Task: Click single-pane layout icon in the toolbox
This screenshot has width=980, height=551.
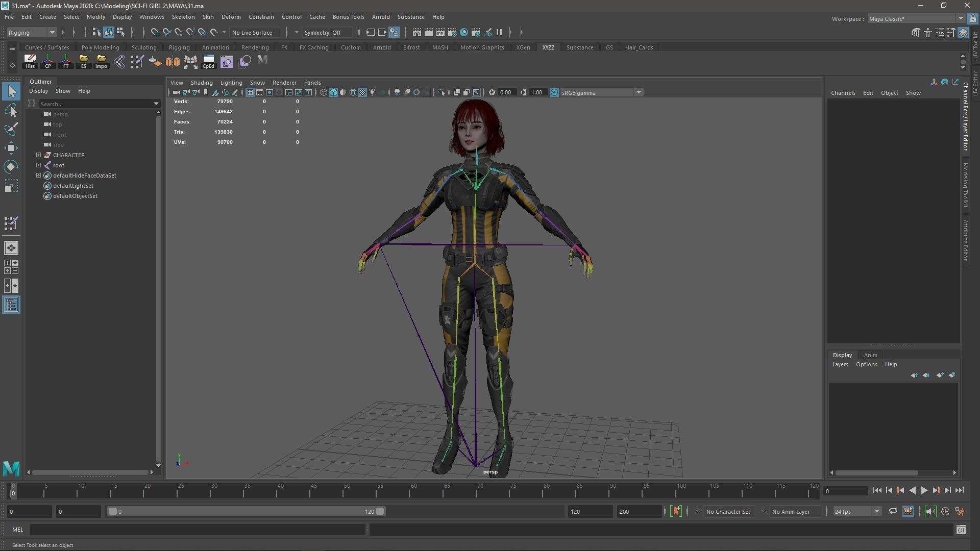Action: (11, 248)
